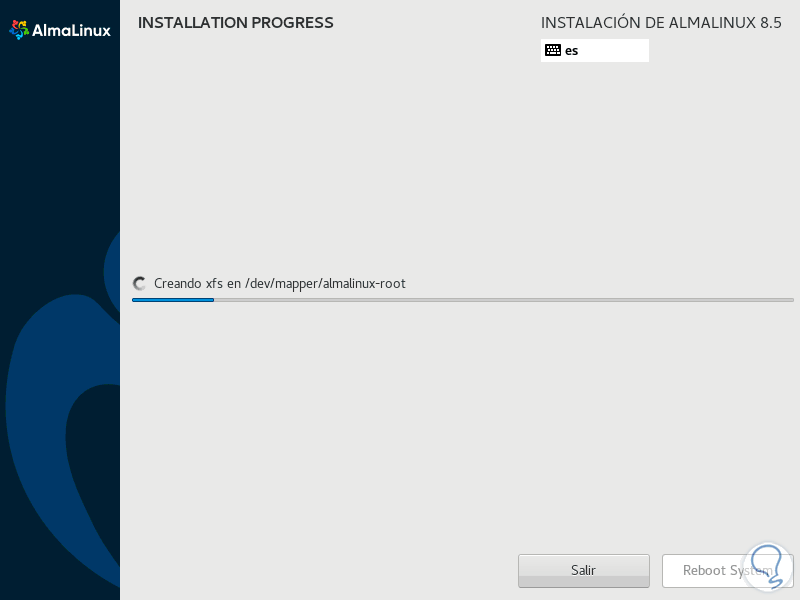The height and width of the screenshot is (600, 800).
Task: Click the Reboot System button
Action: point(727,570)
